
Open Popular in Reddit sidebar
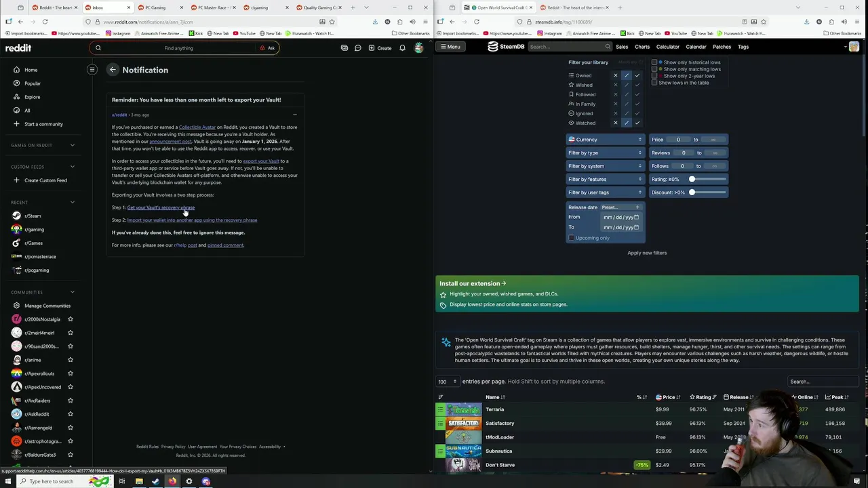(x=33, y=83)
